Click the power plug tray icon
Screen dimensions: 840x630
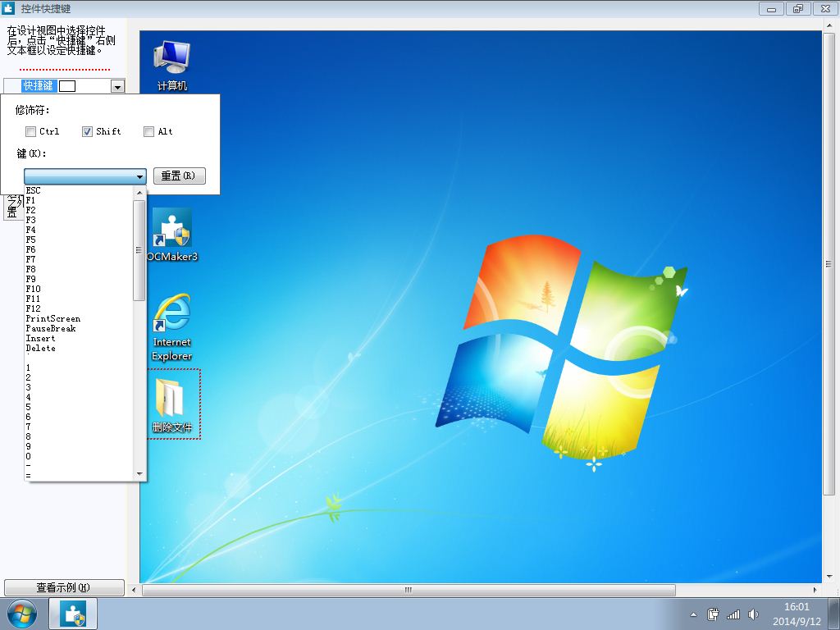coord(713,614)
